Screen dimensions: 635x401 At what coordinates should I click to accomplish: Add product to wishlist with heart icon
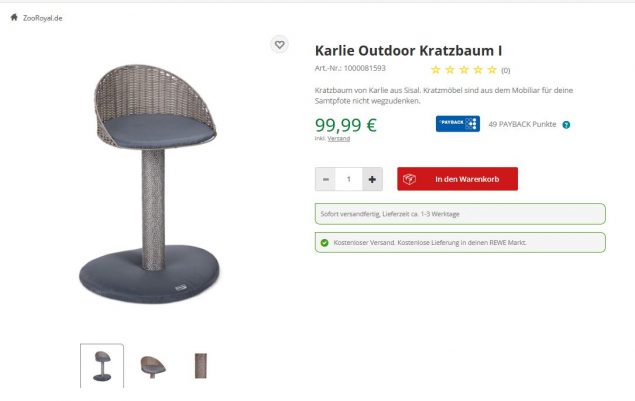tap(279, 45)
